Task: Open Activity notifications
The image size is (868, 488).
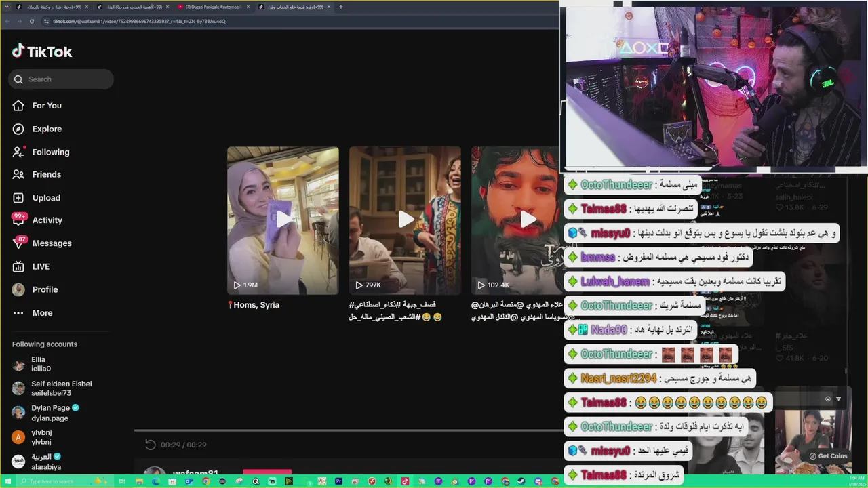Action: coord(47,220)
